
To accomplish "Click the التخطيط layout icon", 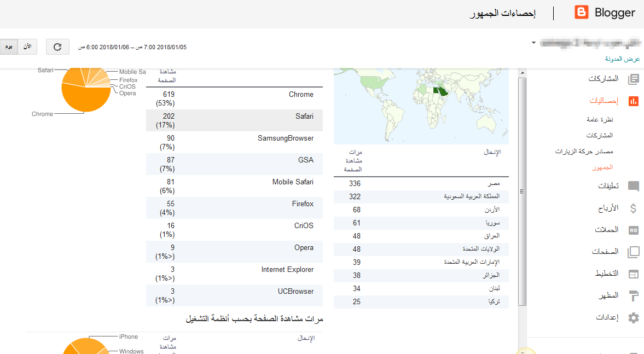I will coord(633,274).
